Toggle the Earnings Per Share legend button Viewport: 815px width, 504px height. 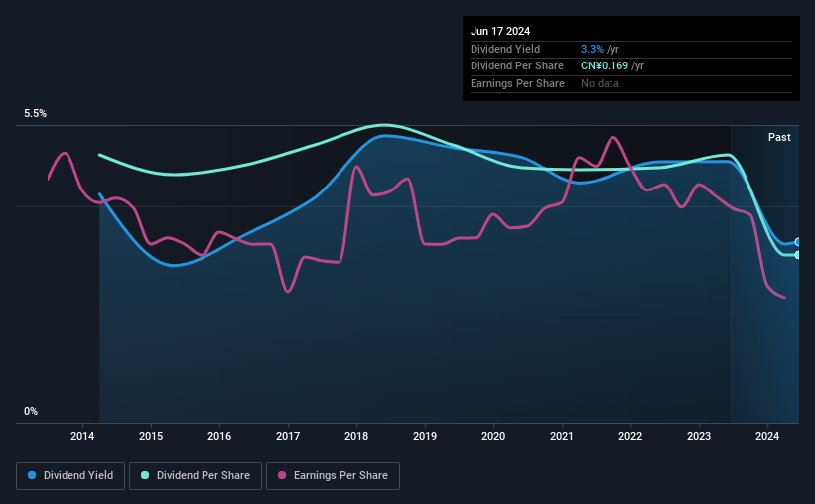click(333, 476)
